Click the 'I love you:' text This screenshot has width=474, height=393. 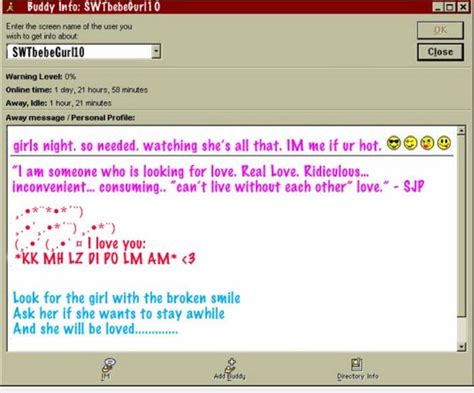116,244
